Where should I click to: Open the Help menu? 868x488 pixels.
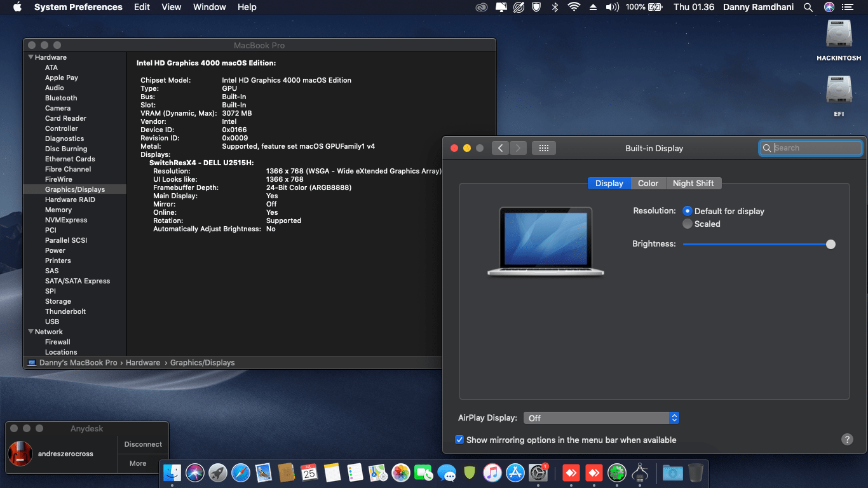point(247,7)
